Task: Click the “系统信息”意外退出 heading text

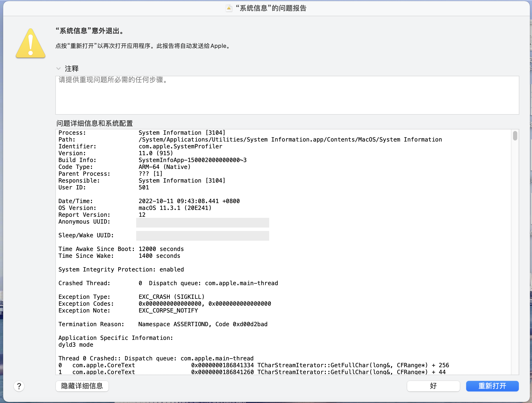Action: (x=90, y=31)
